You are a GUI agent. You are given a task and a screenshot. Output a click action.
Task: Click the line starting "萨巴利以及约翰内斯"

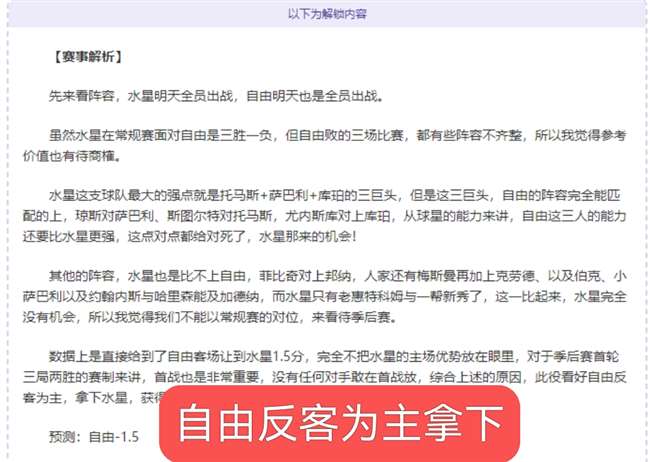click(x=324, y=297)
